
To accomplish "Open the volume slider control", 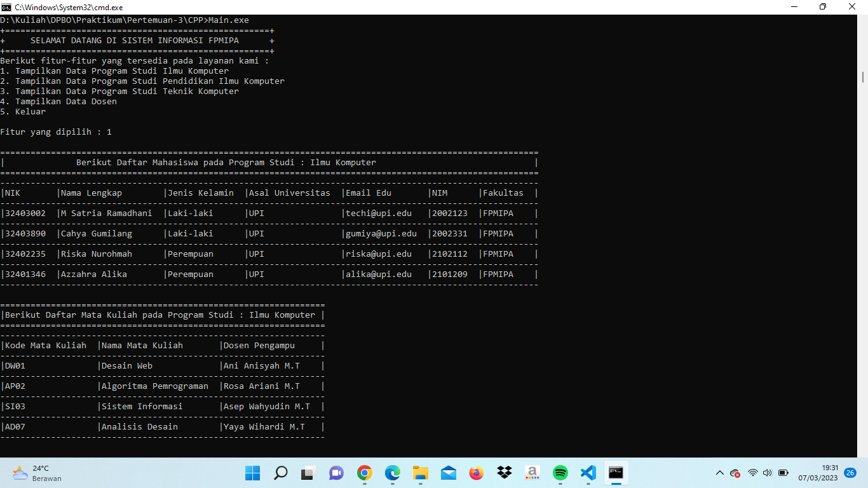I will 768,473.
